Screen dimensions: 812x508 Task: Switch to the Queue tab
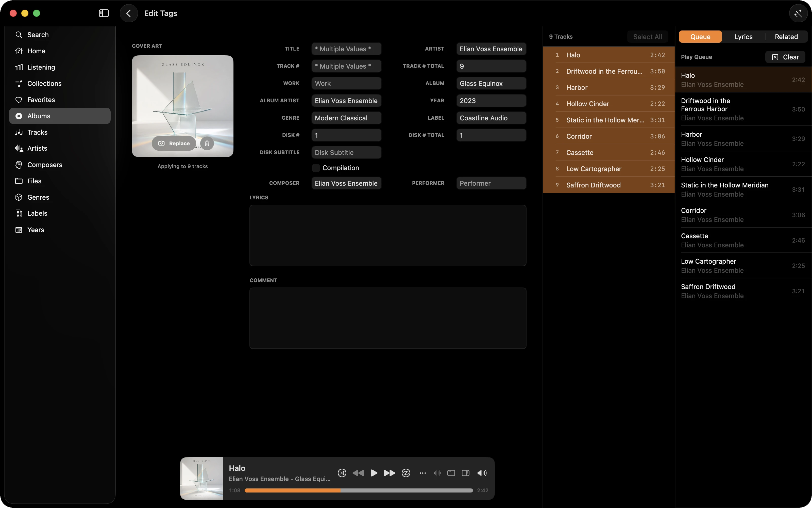point(700,37)
